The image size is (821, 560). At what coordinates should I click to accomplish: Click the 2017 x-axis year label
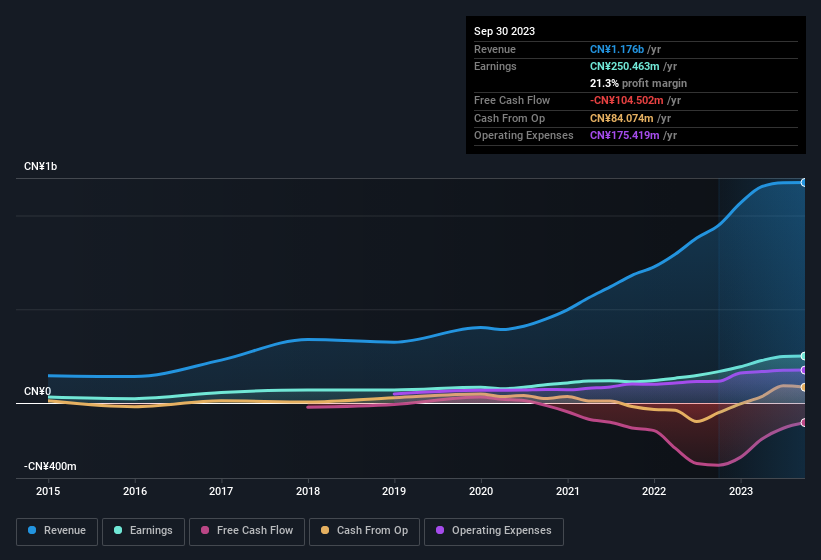coord(221,491)
